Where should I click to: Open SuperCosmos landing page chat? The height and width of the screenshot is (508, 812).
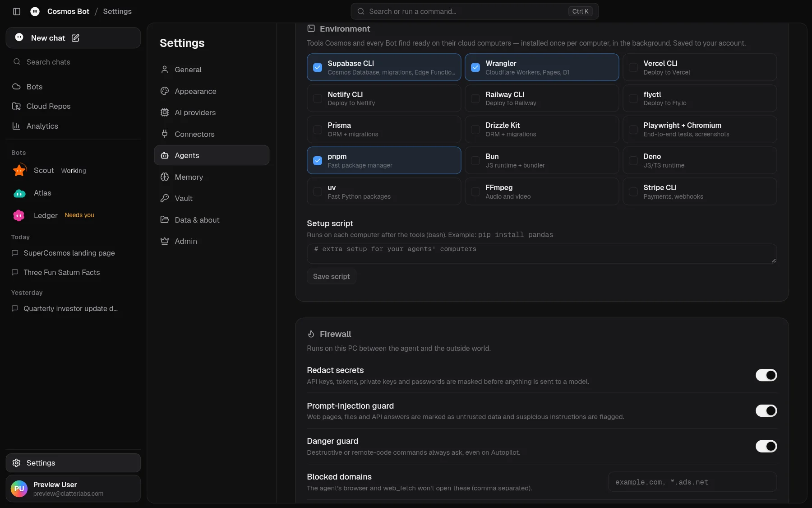point(73,253)
